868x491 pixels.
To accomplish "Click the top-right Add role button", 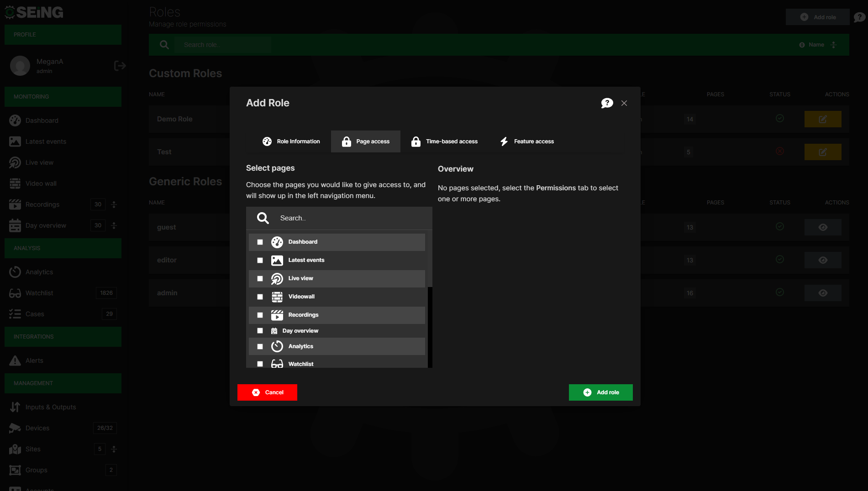I will tap(817, 17).
